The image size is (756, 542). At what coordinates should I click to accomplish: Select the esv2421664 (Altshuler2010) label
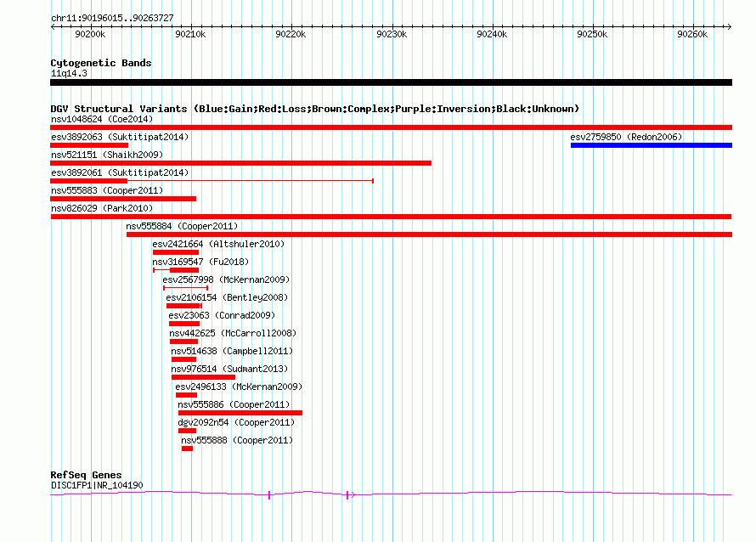[218, 244]
